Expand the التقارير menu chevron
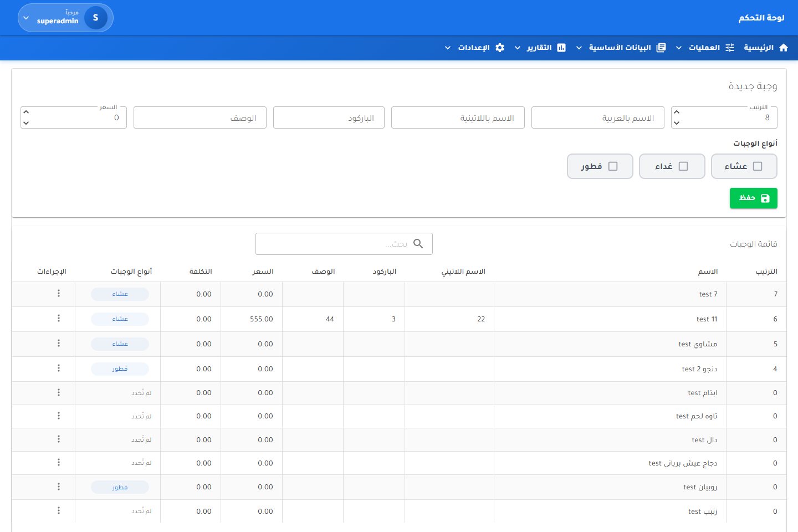Image resolution: width=798 pixels, height=532 pixels. click(x=518, y=48)
